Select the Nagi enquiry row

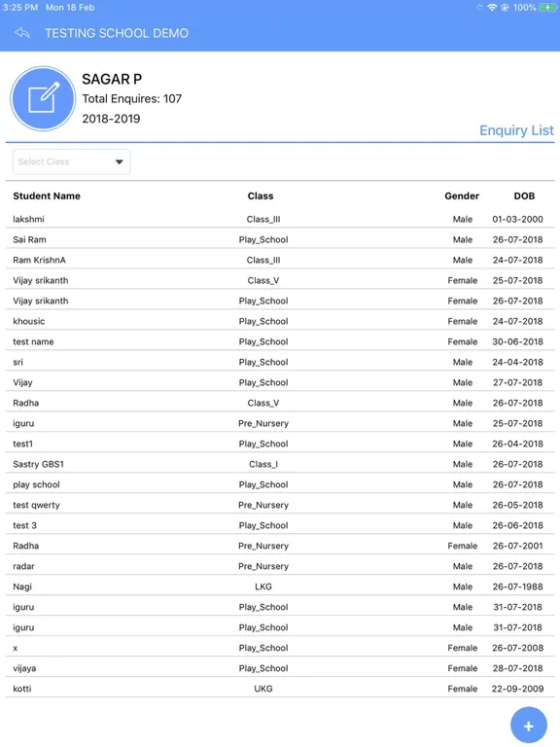coord(280,587)
